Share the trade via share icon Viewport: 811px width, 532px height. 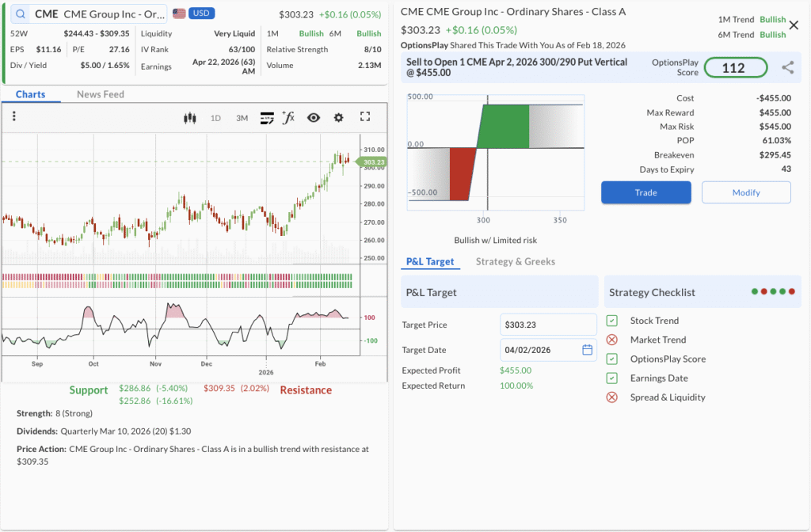coord(787,68)
